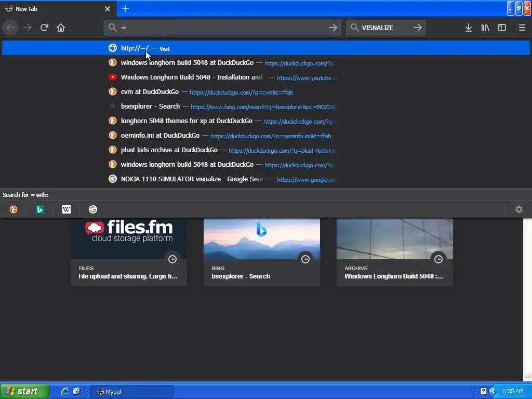Click the magnifier icon in address bar
Viewport: 532px width, 399px height.
click(113, 28)
